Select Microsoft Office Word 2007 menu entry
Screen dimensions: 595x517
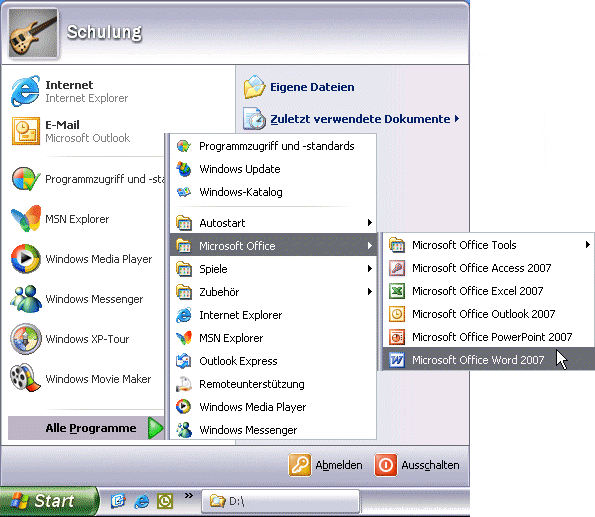488,360
